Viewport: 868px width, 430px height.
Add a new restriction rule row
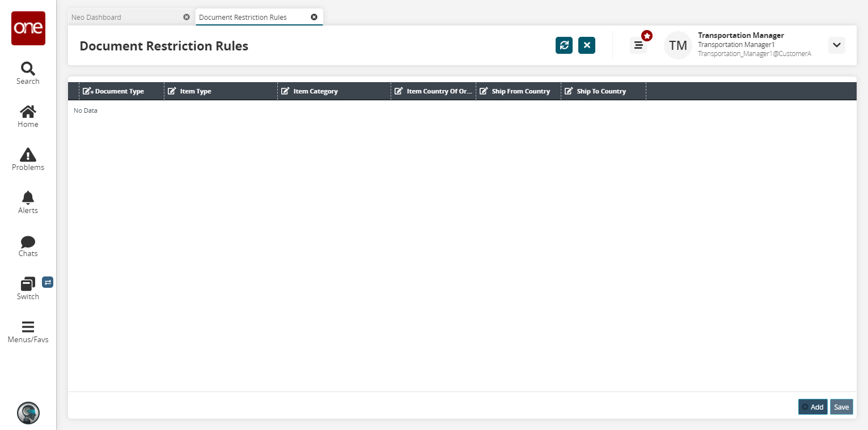(812, 407)
